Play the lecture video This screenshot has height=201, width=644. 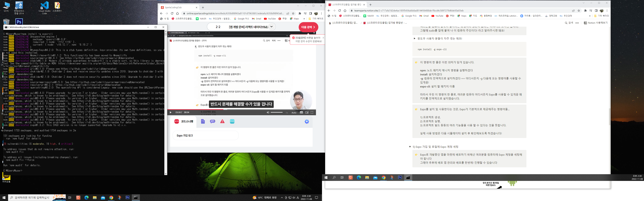pos(171,112)
